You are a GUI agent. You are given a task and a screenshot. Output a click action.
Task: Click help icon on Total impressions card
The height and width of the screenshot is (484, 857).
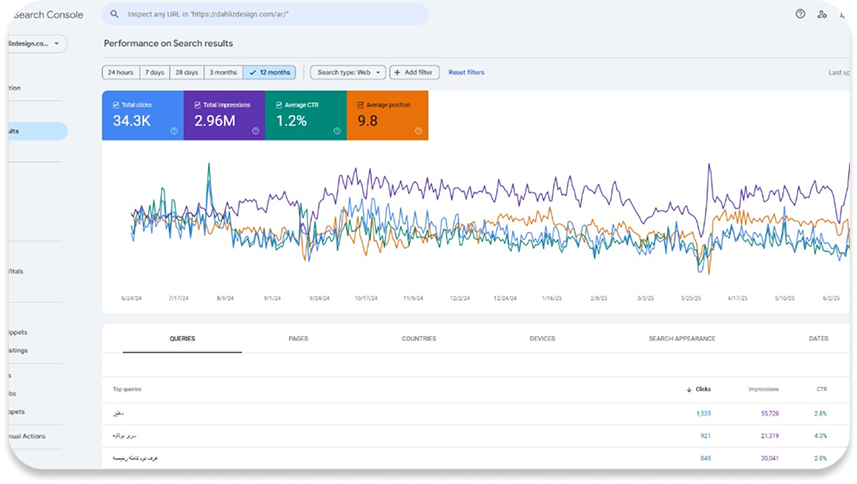tap(255, 131)
